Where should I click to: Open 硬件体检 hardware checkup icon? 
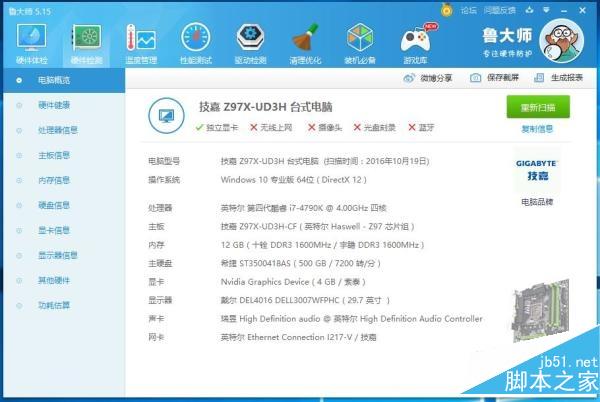(32, 44)
